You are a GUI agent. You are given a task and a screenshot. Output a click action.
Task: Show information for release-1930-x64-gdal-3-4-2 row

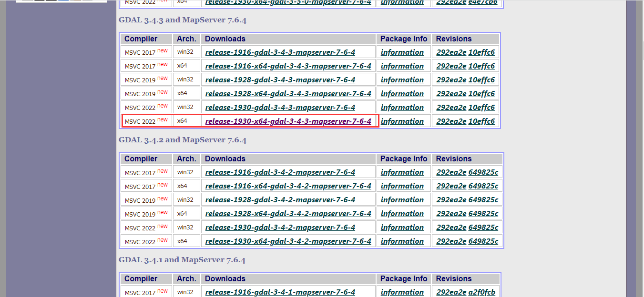tap(402, 241)
